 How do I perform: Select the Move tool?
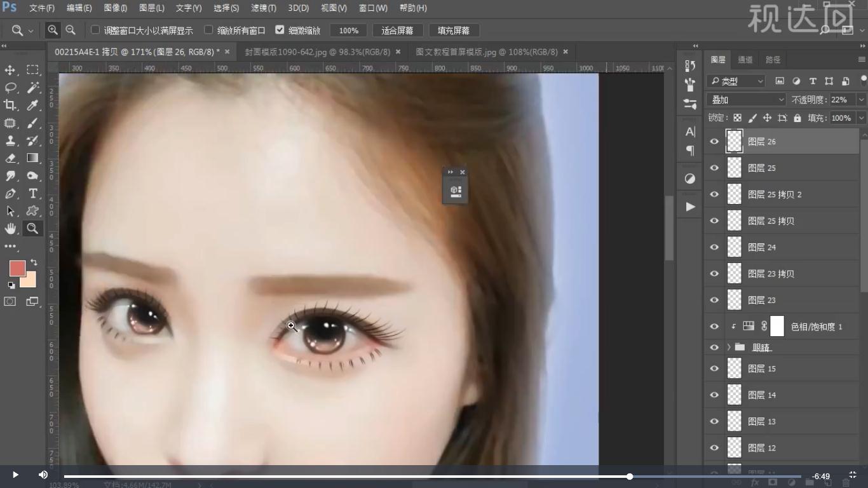[x=10, y=70]
